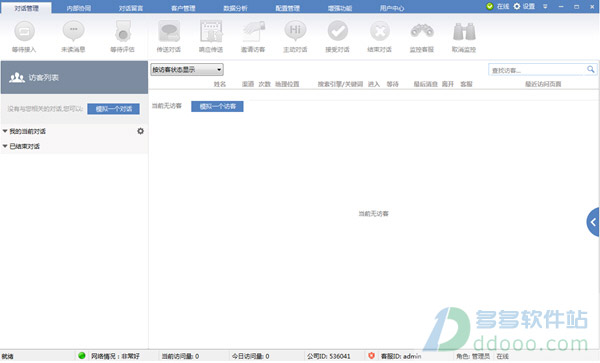This screenshot has height=363, width=600.
Task: Click the 监控客服 binoculars icon
Action: click(422, 31)
